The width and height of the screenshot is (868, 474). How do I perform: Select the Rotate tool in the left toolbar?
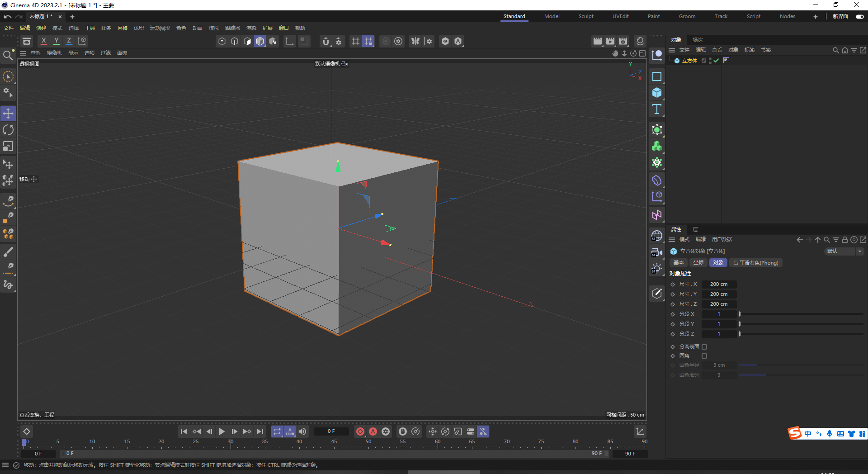pyautogui.click(x=8, y=130)
